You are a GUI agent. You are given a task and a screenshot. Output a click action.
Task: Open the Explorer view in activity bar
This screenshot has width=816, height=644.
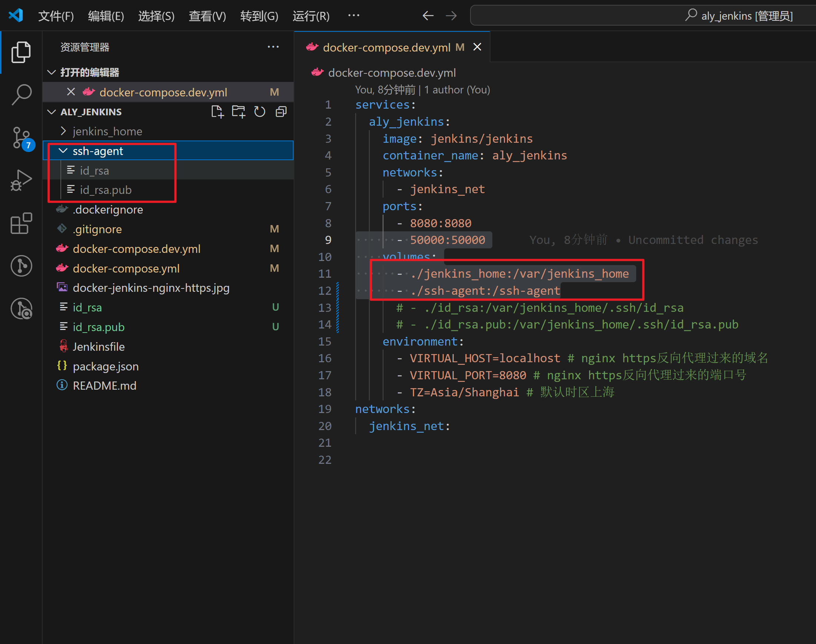(21, 52)
